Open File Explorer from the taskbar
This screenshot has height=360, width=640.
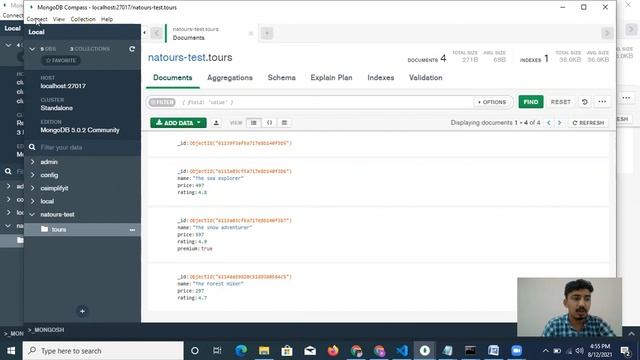pyautogui.click(x=264, y=351)
